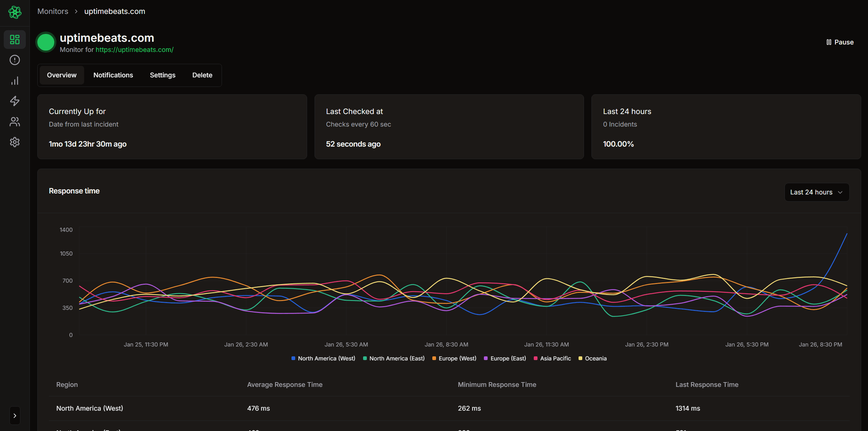
Task: Click the Delete tab for this monitor
Action: click(202, 75)
